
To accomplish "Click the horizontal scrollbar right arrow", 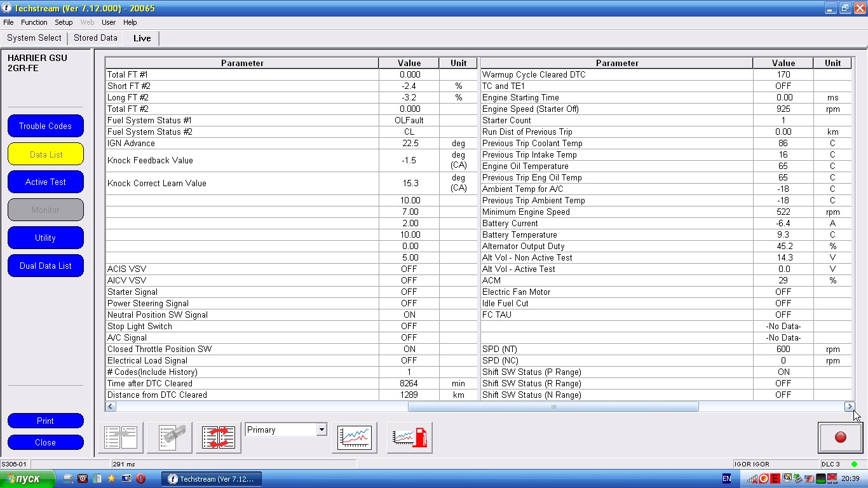I will click(x=849, y=407).
